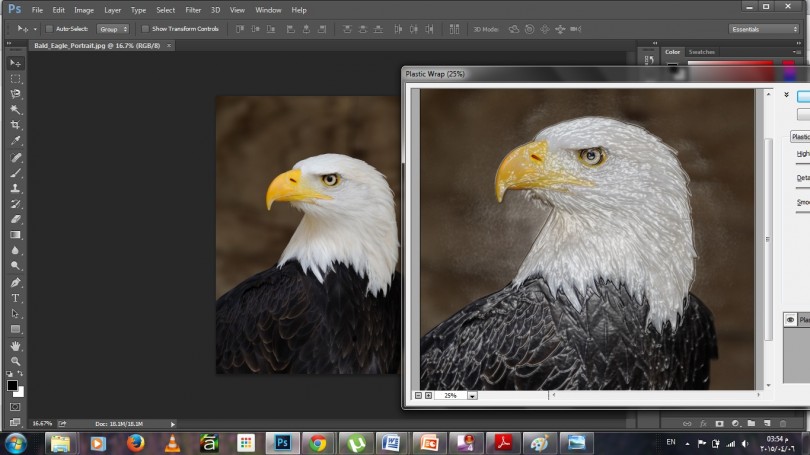
Task: Open the Group auto-select dropdown
Action: [113, 29]
